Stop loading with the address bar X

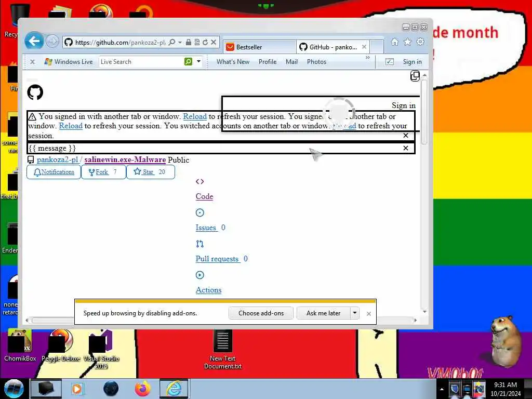tap(214, 42)
